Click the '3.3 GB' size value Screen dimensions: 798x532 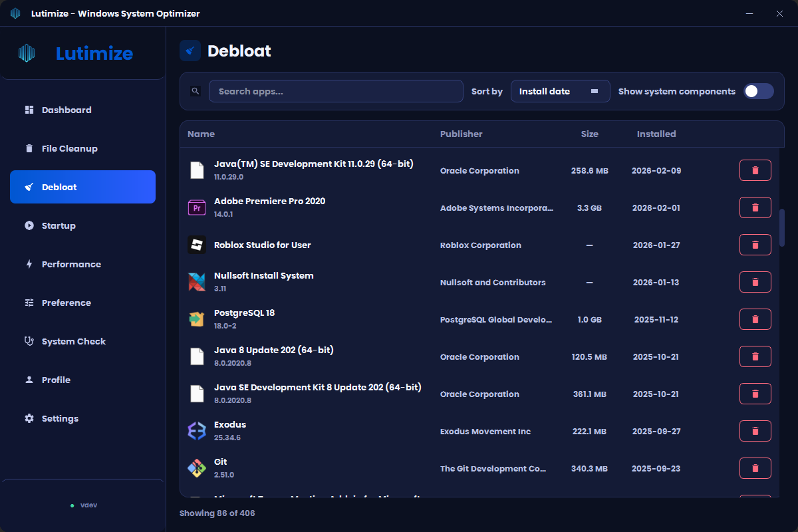(589, 207)
